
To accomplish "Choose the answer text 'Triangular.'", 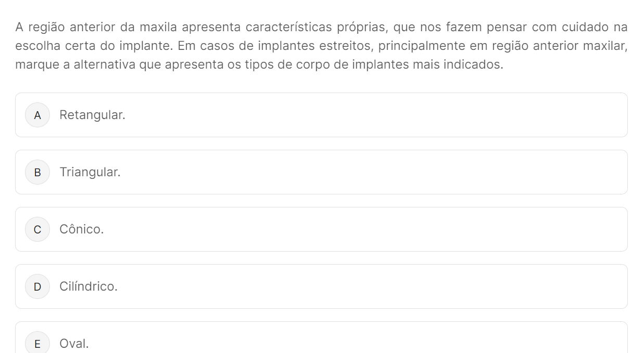I will coord(90,172).
